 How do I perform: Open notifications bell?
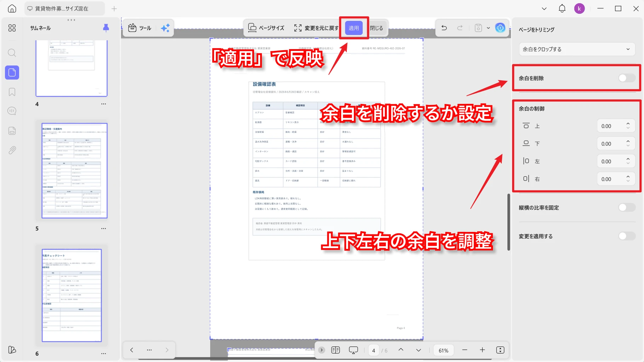pyautogui.click(x=562, y=8)
